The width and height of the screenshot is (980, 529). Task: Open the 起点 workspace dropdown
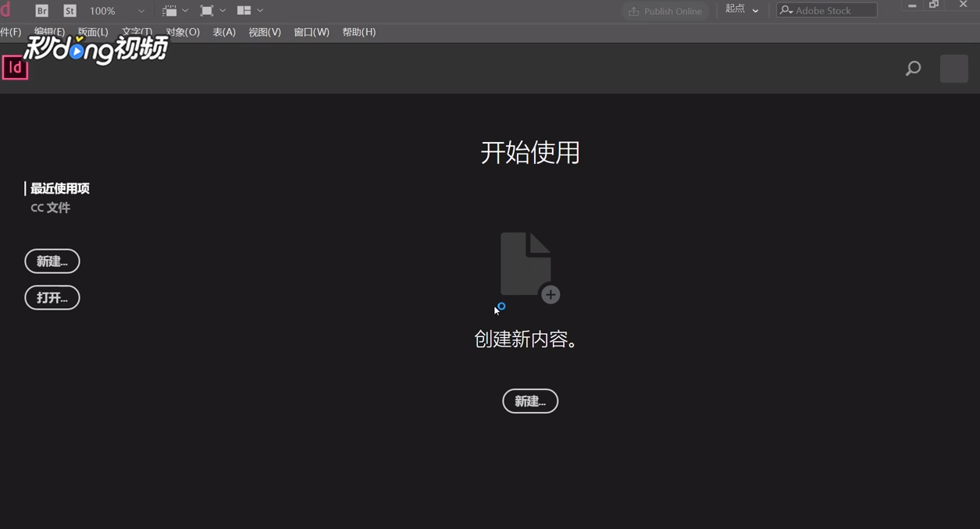point(740,9)
